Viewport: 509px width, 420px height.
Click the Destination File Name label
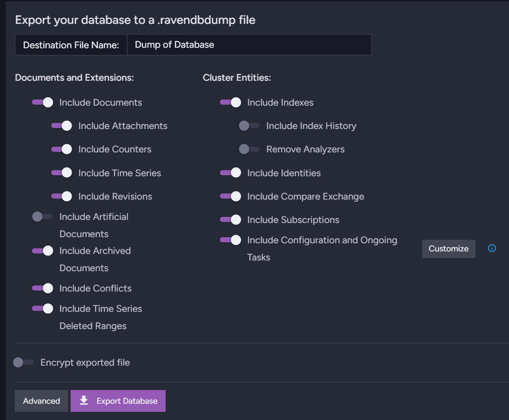(x=71, y=45)
